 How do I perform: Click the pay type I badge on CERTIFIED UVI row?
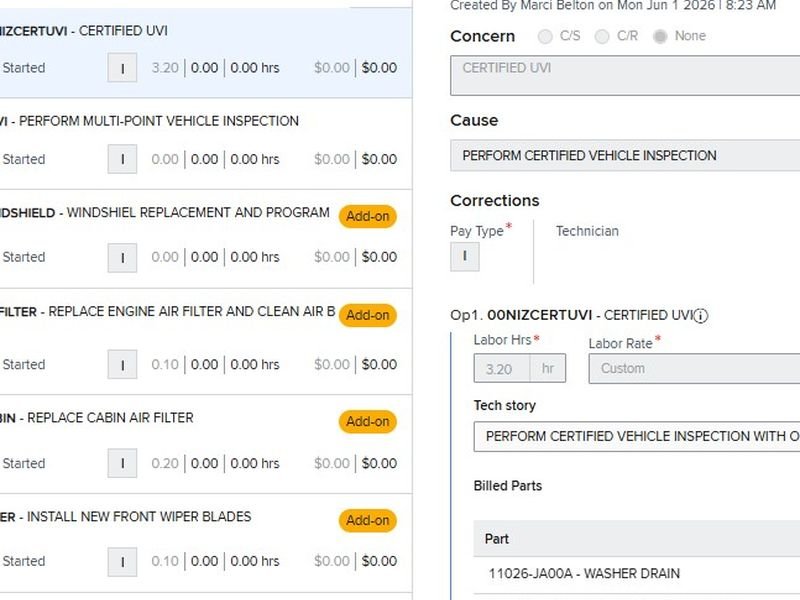tap(122, 68)
